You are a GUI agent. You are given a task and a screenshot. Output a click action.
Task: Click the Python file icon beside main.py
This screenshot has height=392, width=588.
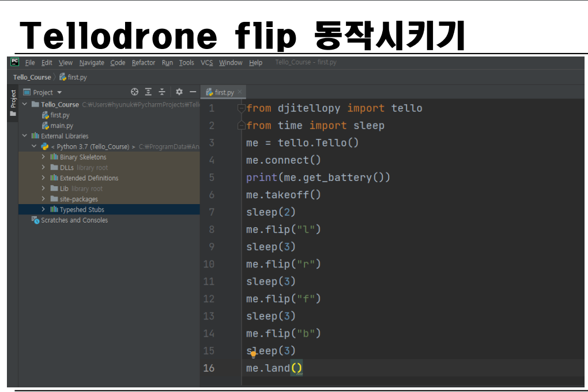coord(46,126)
